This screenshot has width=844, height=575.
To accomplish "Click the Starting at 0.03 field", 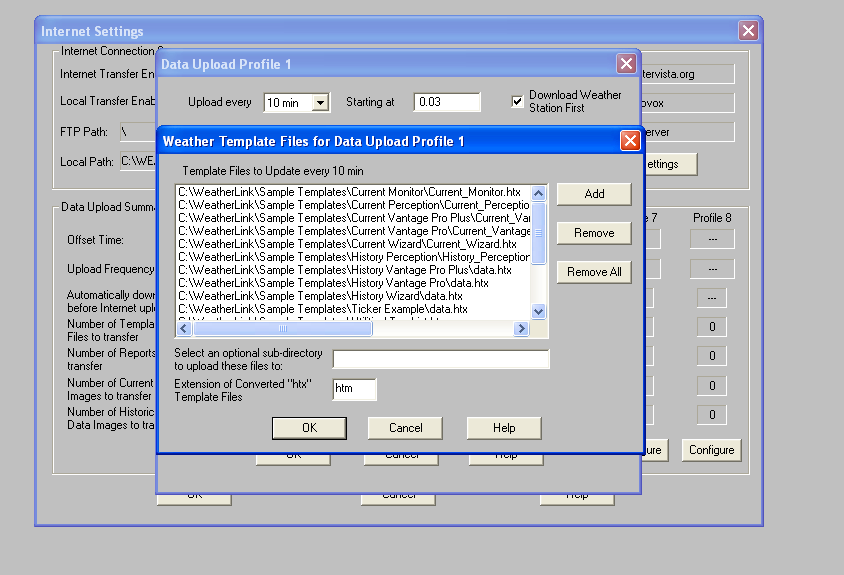I will click(447, 102).
